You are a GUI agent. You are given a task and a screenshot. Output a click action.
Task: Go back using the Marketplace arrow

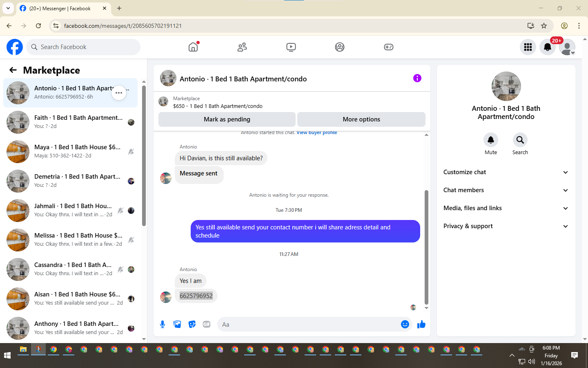click(x=13, y=70)
